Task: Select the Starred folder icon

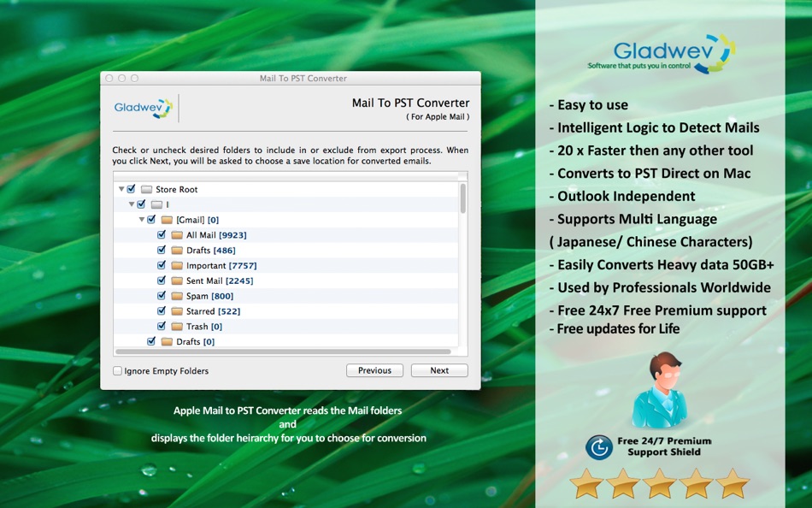Action: click(x=177, y=311)
